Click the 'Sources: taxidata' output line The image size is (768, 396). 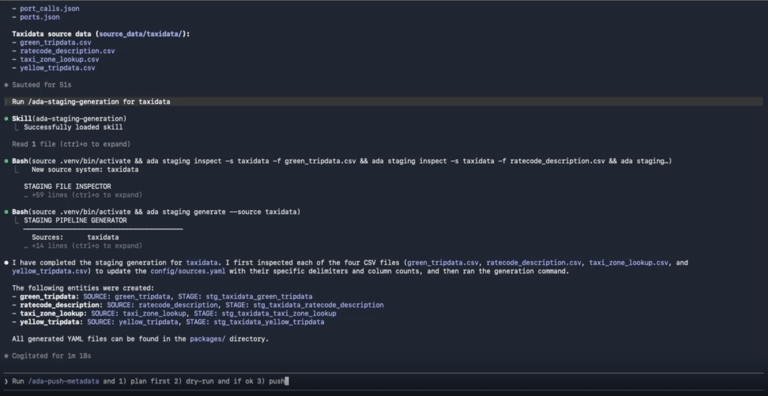(x=75, y=237)
